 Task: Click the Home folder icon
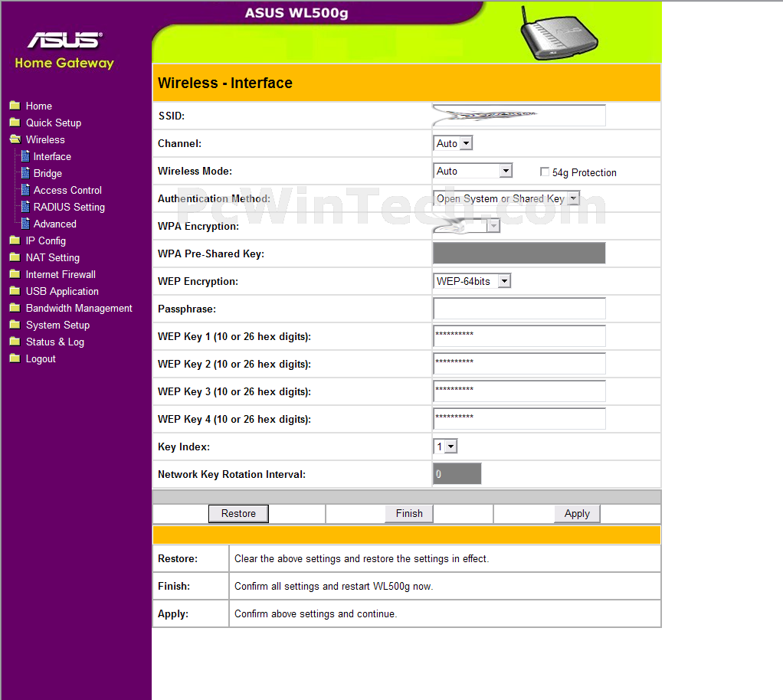pos(15,106)
